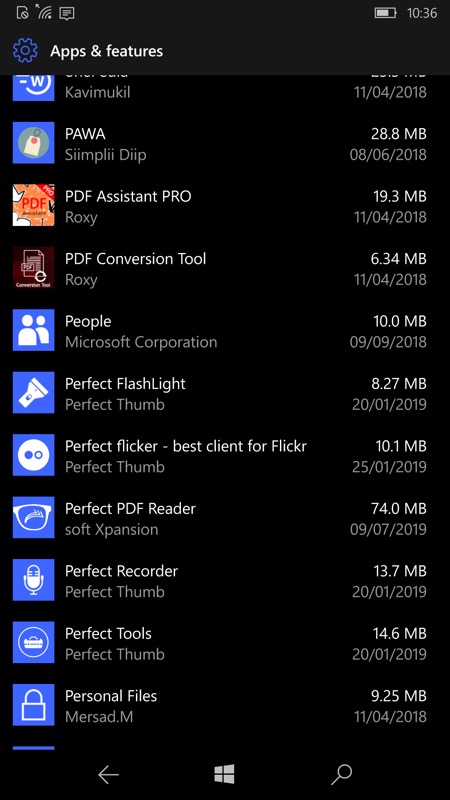
Task: Select the partially visible Kavimukil app entry
Action: point(219,88)
